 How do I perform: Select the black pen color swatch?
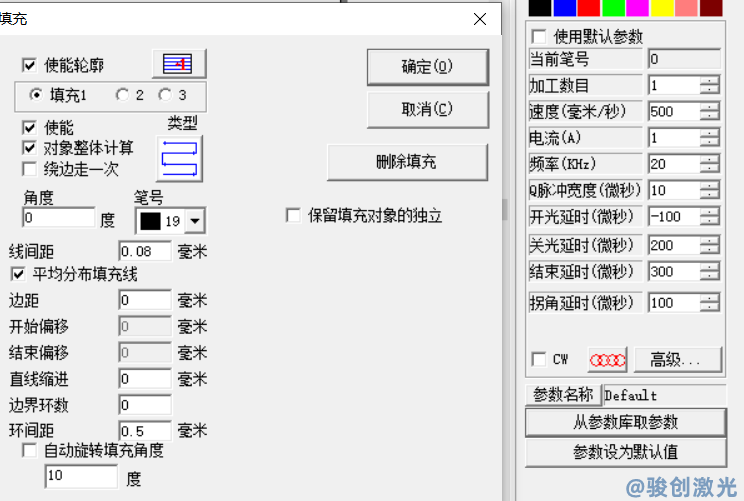(x=540, y=8)
